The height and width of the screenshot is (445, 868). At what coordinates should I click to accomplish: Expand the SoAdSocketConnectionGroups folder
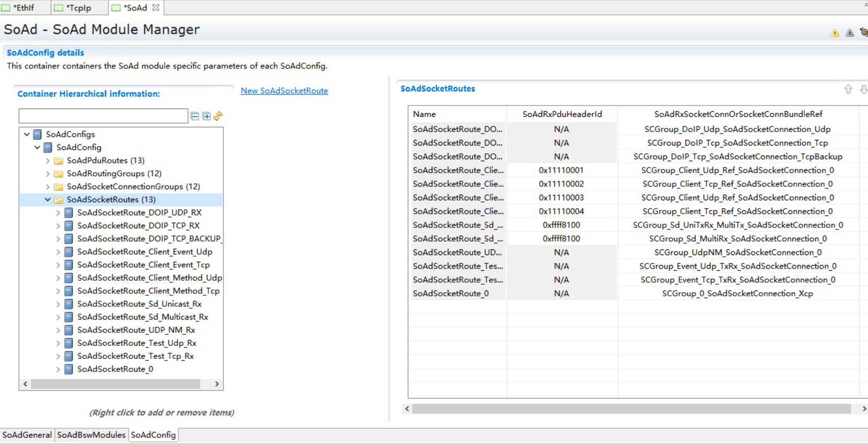tap(48, 187)
